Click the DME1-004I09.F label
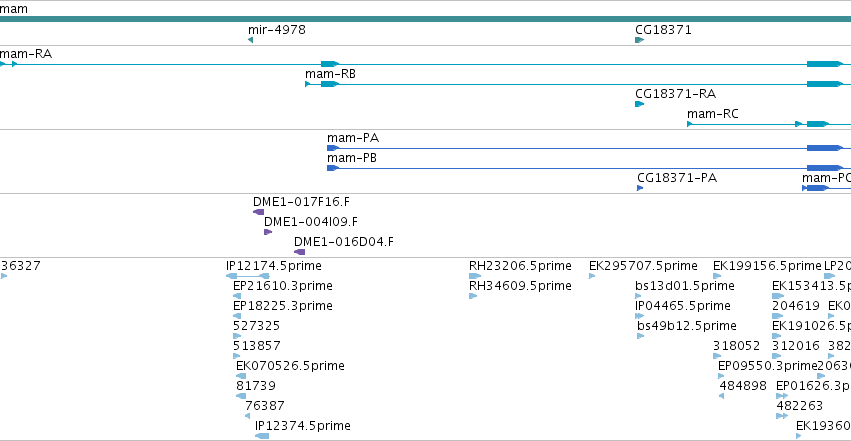 (311, 222)
